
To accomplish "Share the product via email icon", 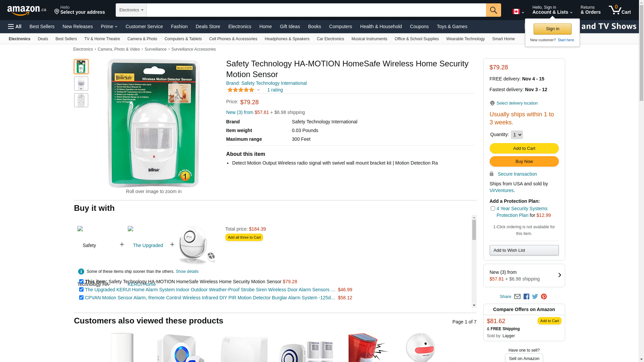I will point(517,297).
